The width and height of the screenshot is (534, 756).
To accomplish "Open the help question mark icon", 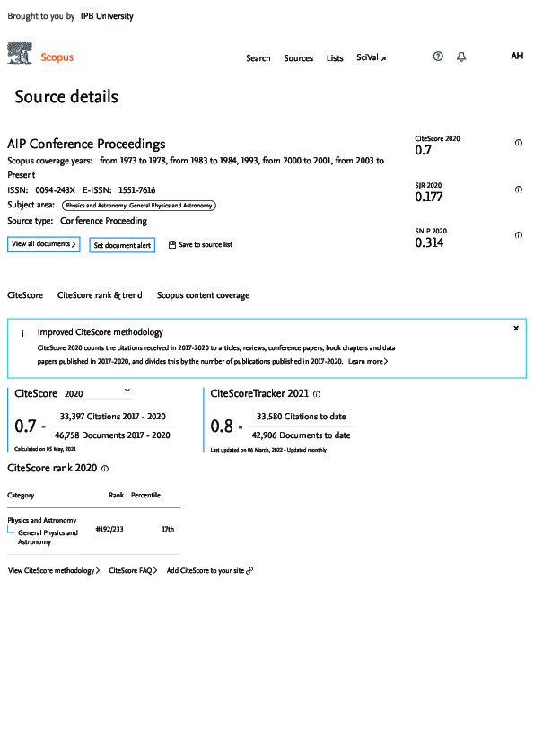I will (x=438, y=57).
